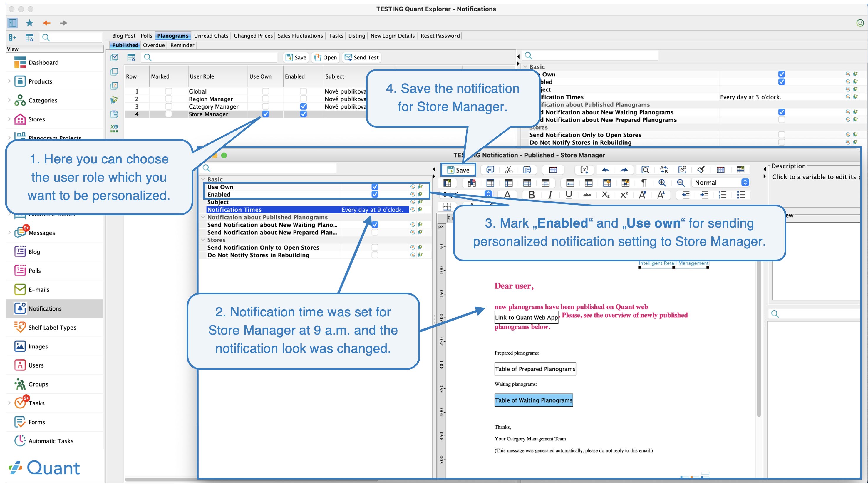
Task: Toggle paragraph marks icon
Action: tap(644, 183)
